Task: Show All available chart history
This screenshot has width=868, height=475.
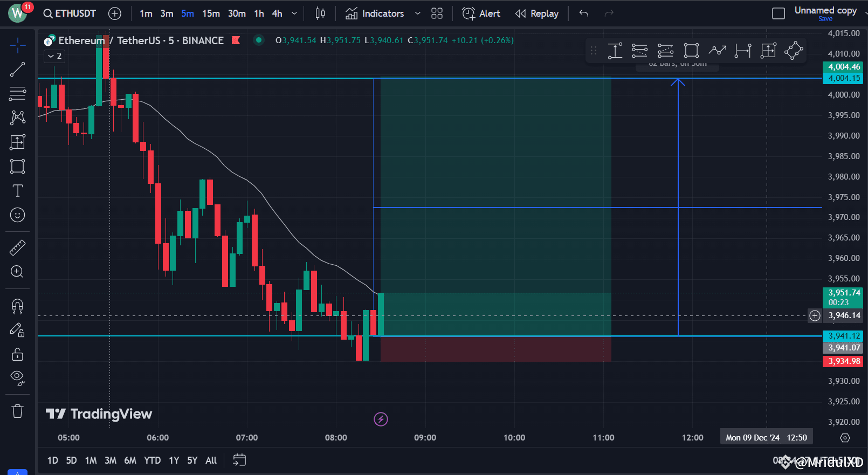Action: pos(211,460)
